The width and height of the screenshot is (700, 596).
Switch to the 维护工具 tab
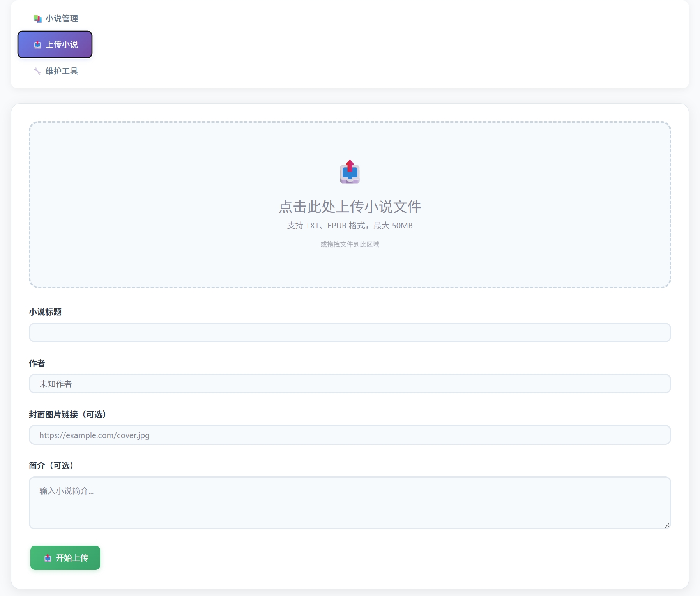(61, 71)
